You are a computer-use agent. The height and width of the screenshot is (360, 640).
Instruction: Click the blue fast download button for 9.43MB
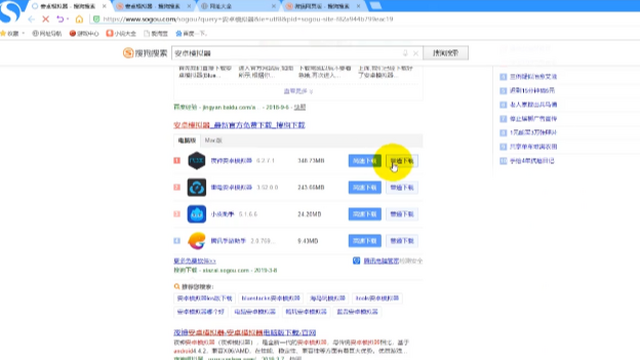click(364, 241)
